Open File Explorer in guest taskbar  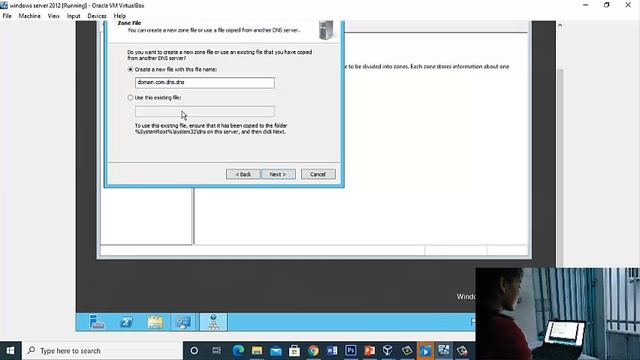pos(155,322)
